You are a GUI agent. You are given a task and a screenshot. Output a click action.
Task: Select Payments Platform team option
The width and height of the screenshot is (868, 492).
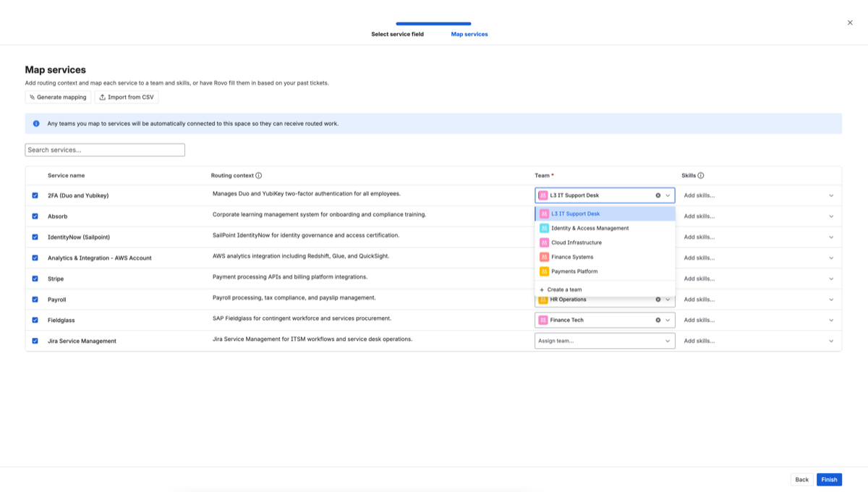pyautogui.click(x=605, y=271)
